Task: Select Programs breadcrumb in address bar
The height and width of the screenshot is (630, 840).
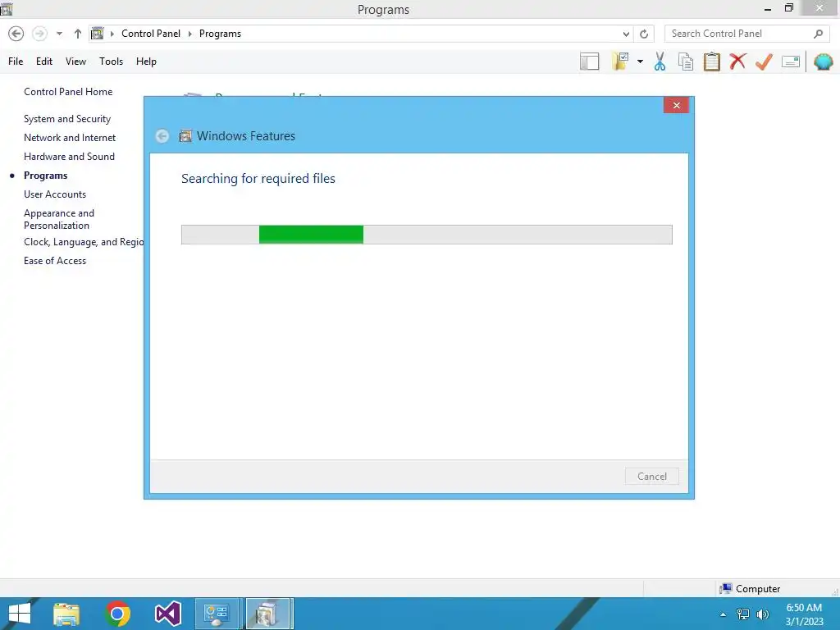Action: pos(220,34)
